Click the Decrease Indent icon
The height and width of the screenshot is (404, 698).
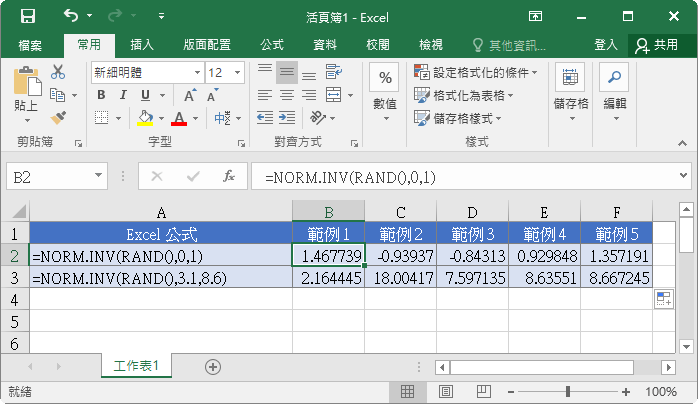point(265,118)
